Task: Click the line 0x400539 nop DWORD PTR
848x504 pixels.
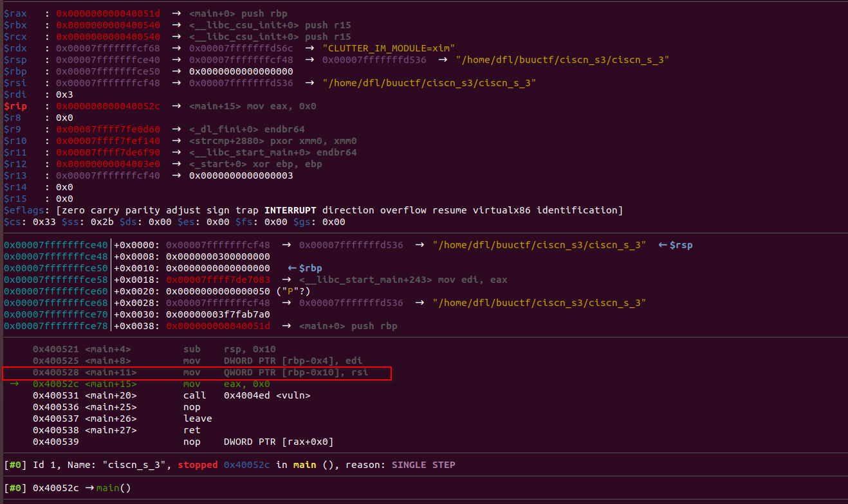Action: click(x=183, y=442)
